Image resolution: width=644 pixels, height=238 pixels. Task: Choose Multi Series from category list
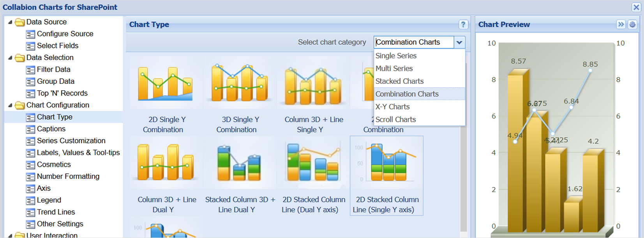[420, 69]
